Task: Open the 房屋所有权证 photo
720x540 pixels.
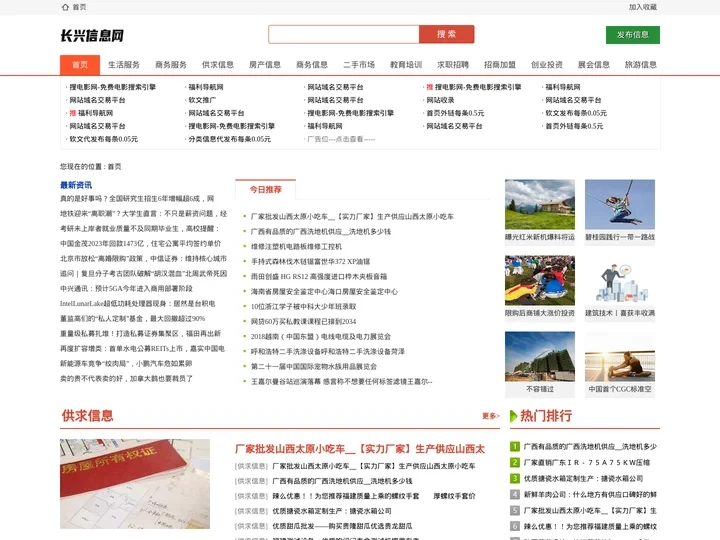Action: 135,484
